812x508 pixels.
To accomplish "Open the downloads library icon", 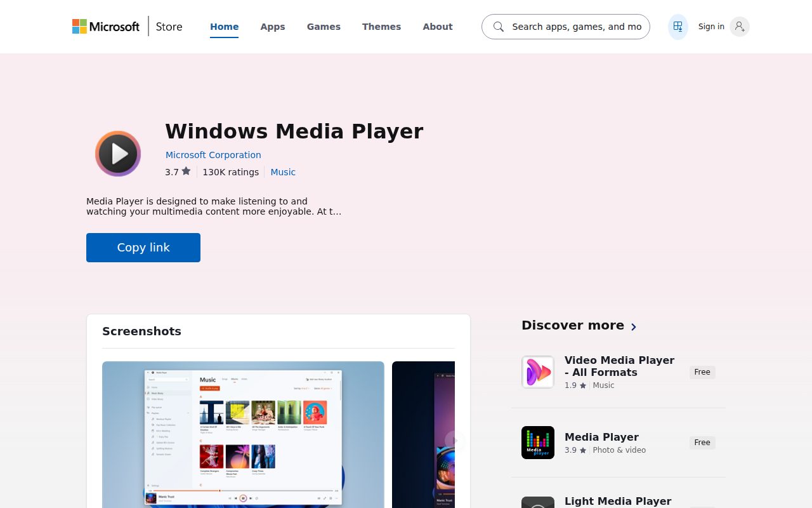I will [678, 27].
